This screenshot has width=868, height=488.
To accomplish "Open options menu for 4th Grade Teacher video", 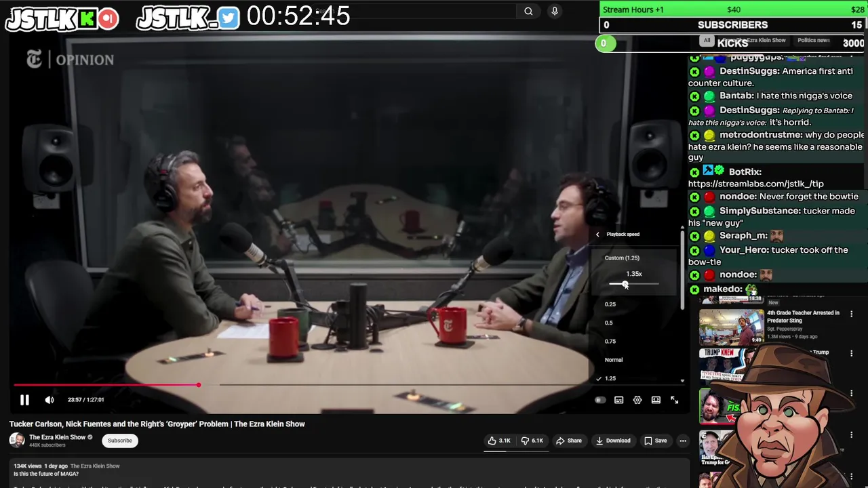I will 851,314.
